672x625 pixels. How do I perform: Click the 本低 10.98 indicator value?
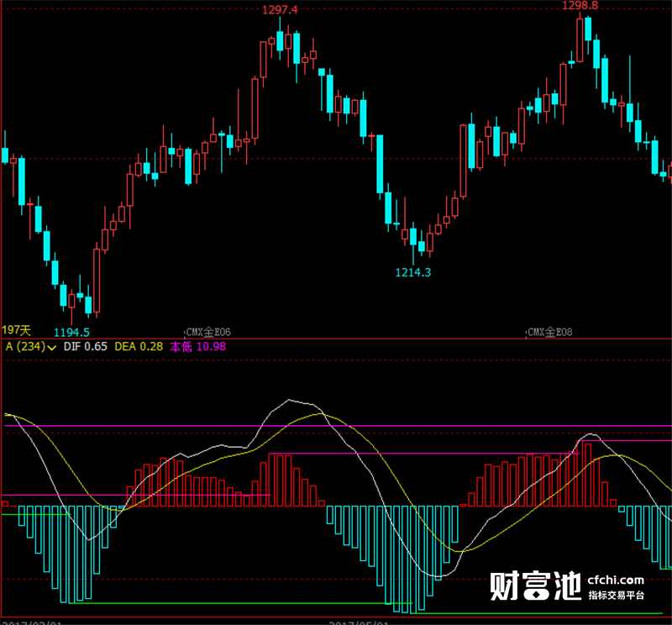pos(198,347)
